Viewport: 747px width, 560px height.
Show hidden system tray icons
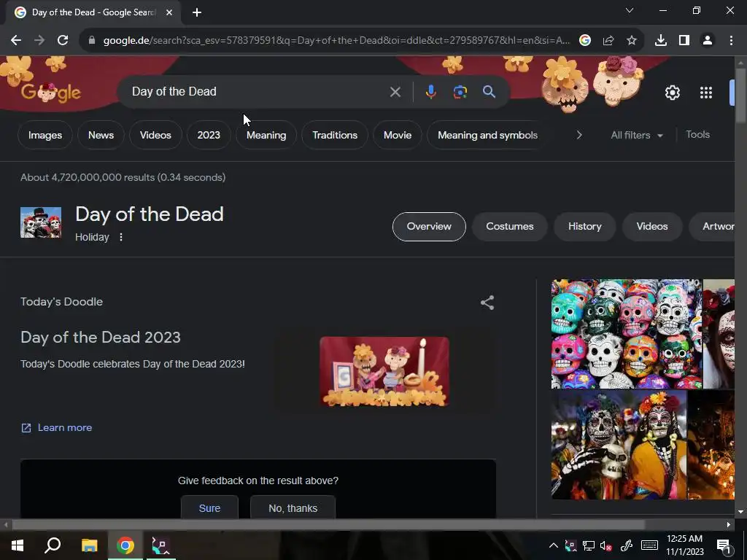(553, 545)
